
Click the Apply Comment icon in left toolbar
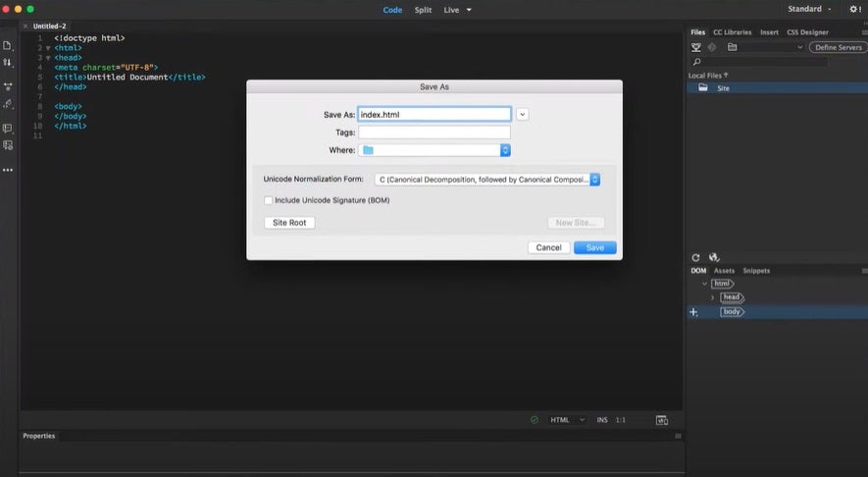coord(8,128)
